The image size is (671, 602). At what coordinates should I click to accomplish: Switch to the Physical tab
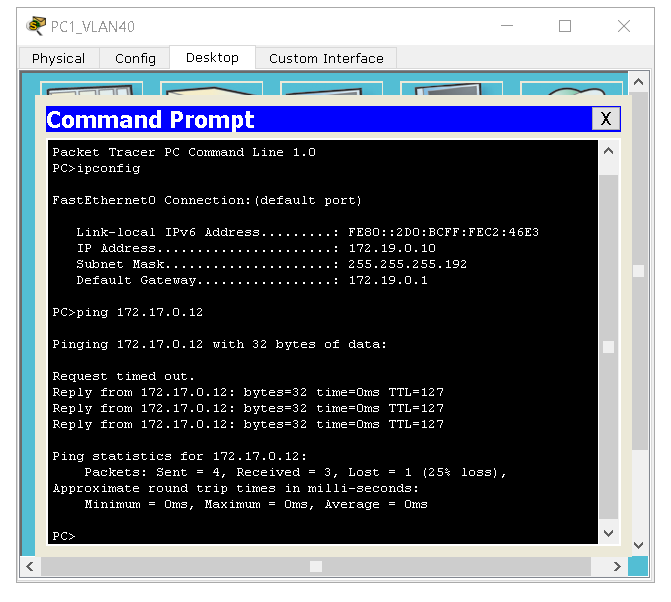(59, 58)
